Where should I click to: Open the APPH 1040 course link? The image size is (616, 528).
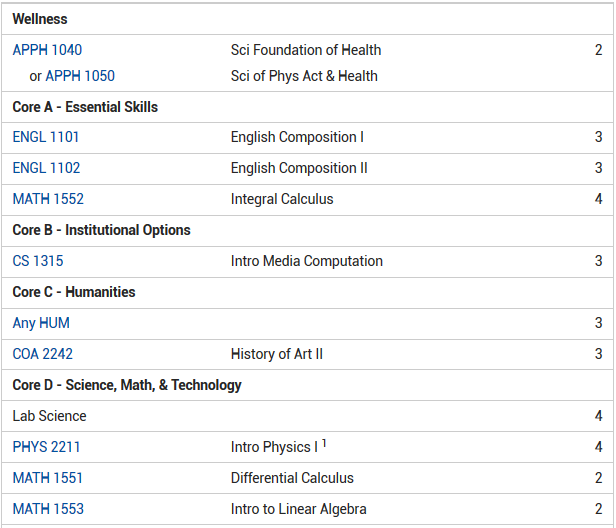pyautogui.click(x=47, y=50)
